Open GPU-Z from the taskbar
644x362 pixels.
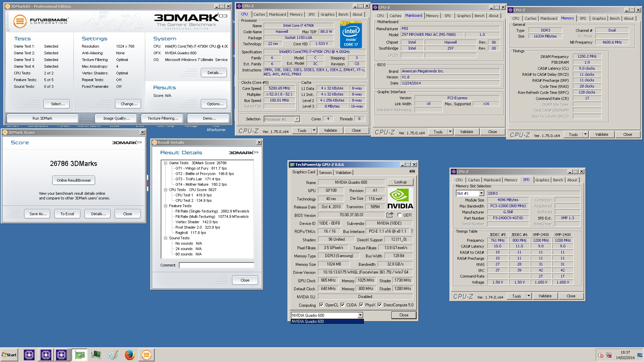tap(79, 355)
